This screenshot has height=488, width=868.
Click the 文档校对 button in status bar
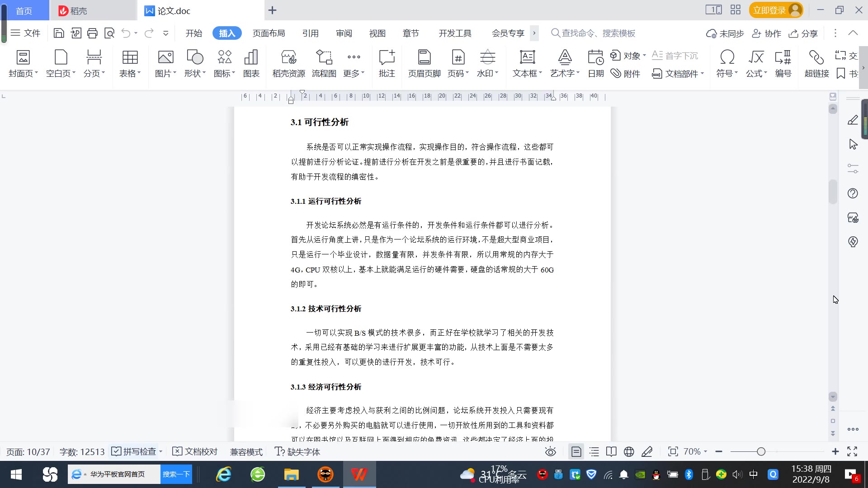pyautogui.click(x=195, y=451)
